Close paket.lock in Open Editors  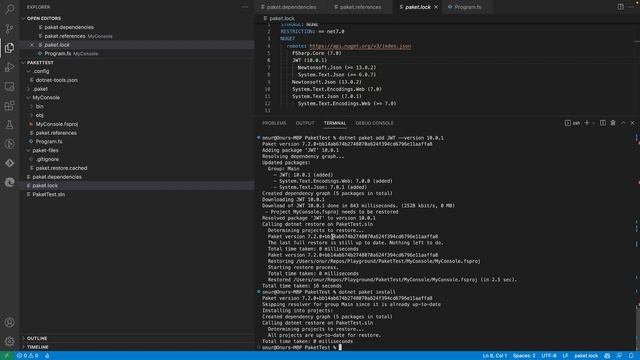pyautogui.click(x=32, y=45)
